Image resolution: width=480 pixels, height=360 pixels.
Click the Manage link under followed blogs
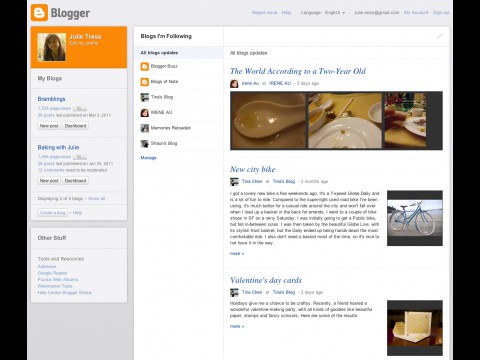148,158
